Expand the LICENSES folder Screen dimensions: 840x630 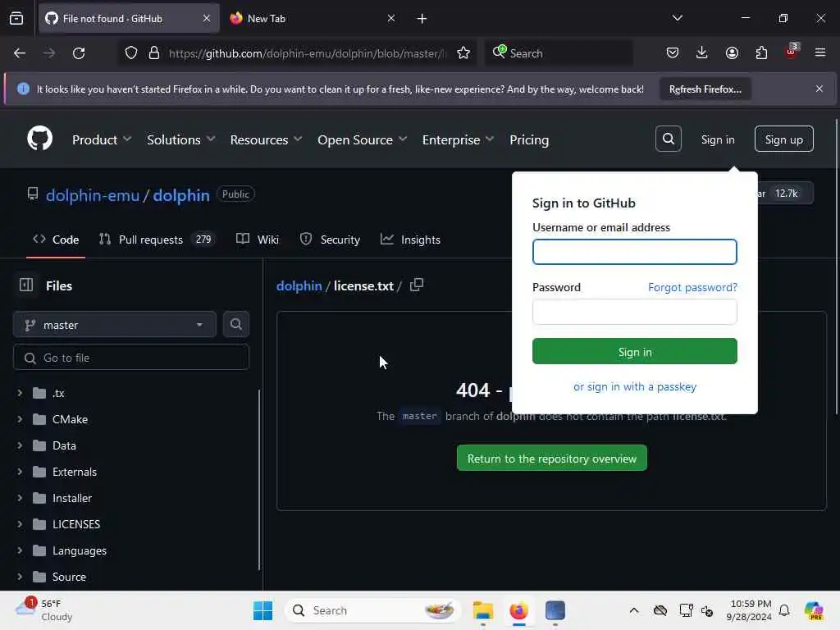20,524
